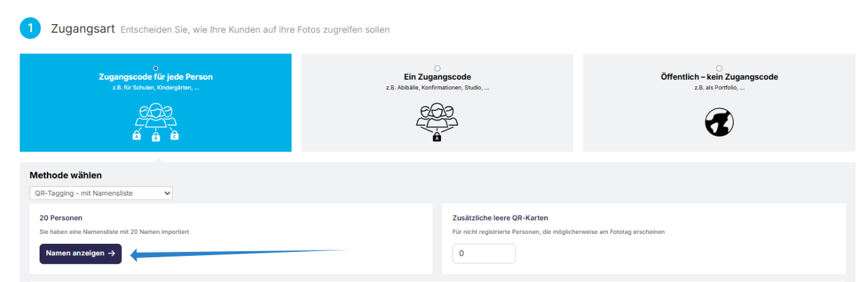Click the globe icon for public access

pyautogui.click(x=719, y=123)
